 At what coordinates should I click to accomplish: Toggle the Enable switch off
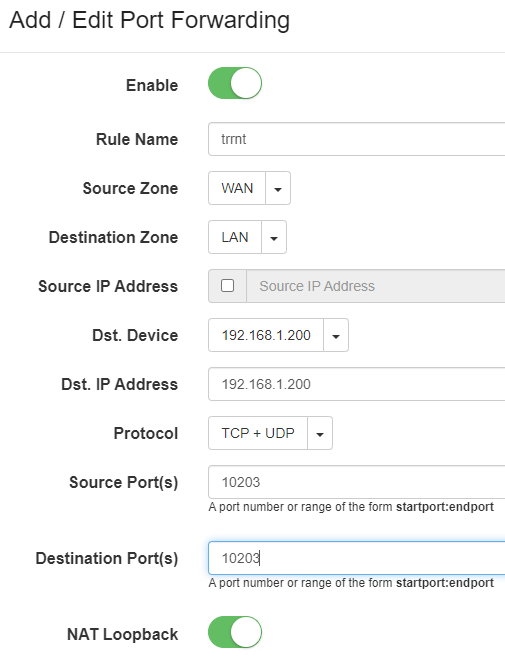[235, 83]
